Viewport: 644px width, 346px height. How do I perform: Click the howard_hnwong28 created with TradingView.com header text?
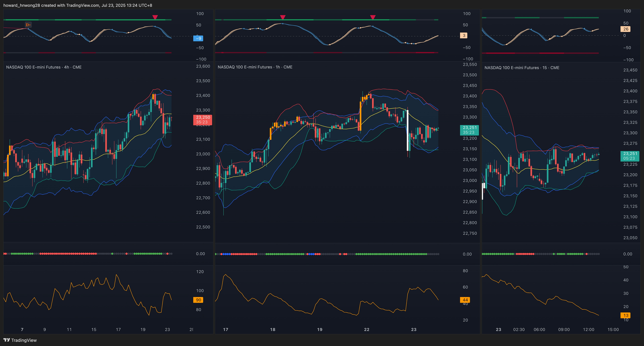click(77, 5)
